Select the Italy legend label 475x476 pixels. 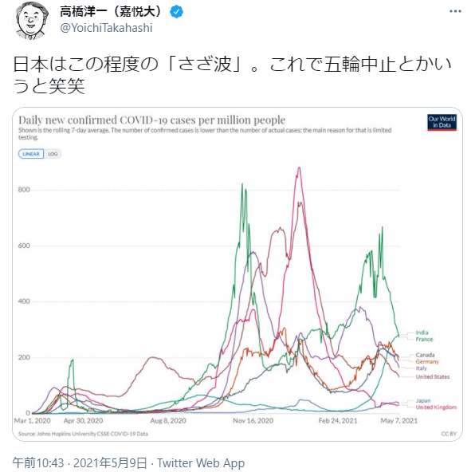tap(422, 368)
